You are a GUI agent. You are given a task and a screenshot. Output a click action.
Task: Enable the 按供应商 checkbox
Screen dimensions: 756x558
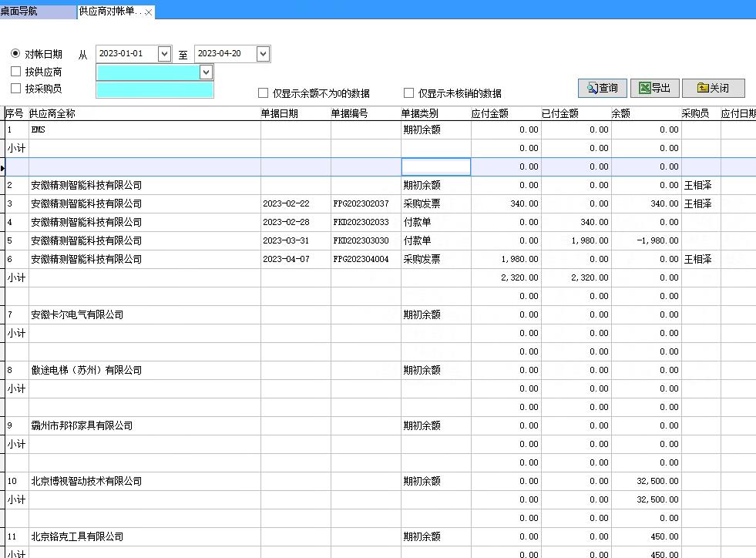pyautogui.click(x=15, y=72)
